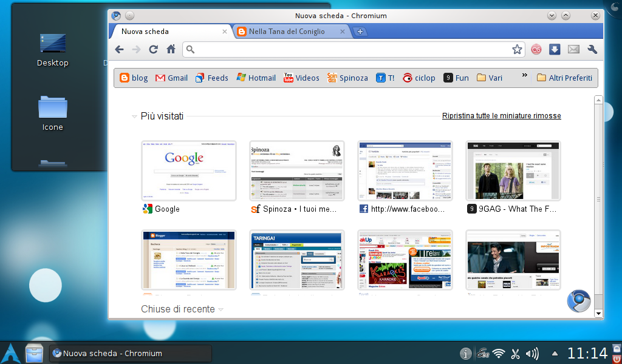Screen dimensions: 622x364
Task: Open the Gmail bookmark
Action: click(171, 78)
